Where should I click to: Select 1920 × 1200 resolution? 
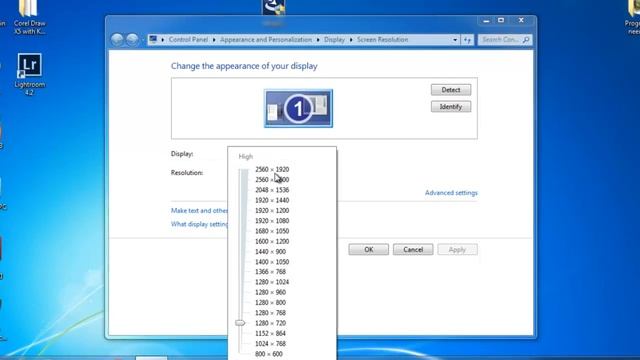(272, 210)
